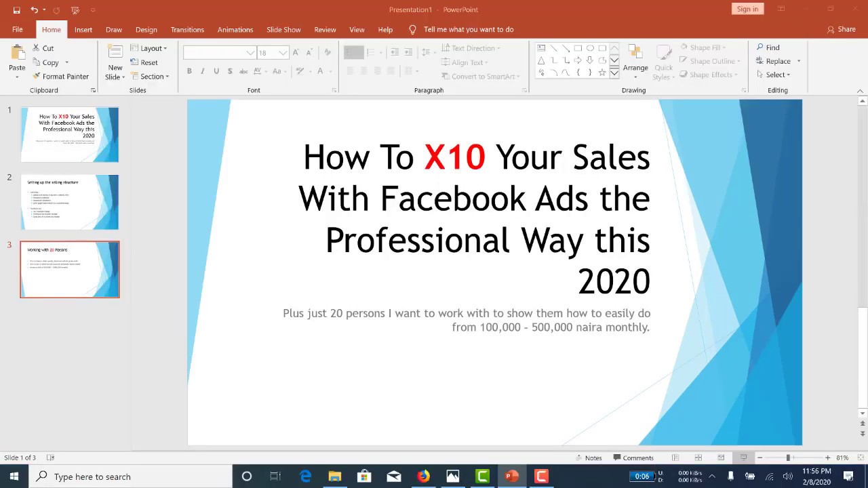Toggle Strikethrough formatting
The width and height of the screenshot is (868, 488).
tap(243, 71)
